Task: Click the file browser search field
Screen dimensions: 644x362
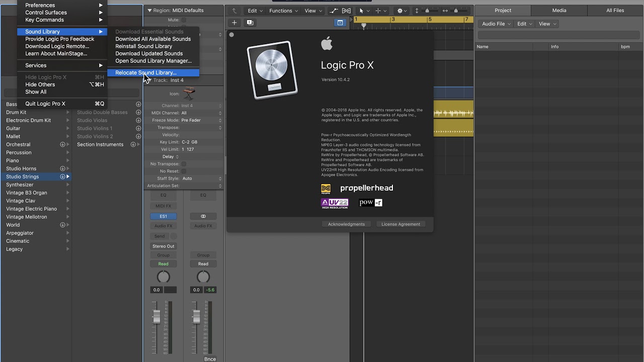Action: coord(559,35)
